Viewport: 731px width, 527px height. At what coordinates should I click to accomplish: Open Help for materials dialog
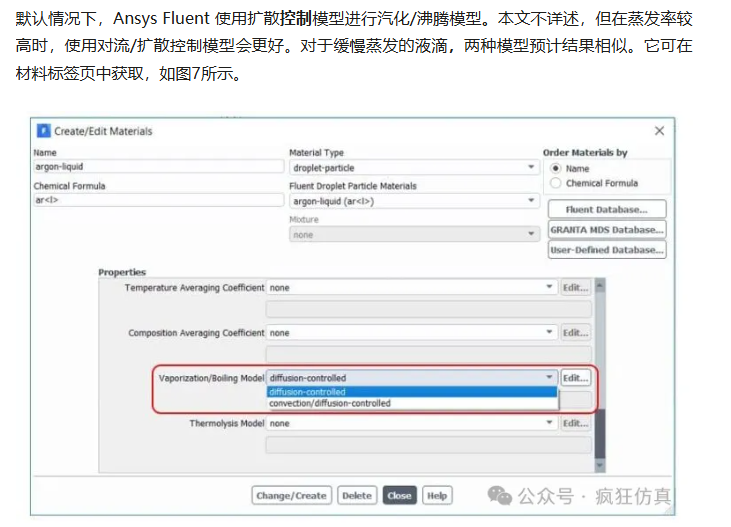click(437, 495)
